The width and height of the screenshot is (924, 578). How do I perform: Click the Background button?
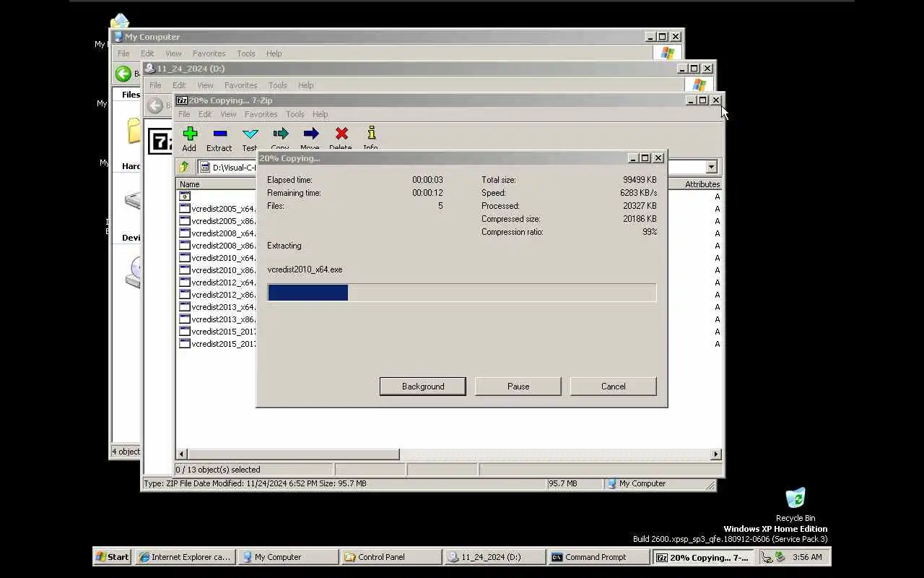click(x=423, y=387)
